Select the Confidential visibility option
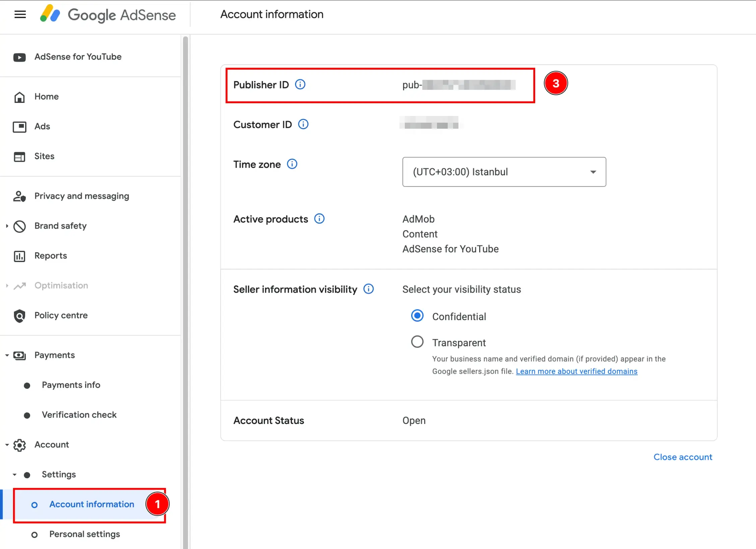 coord(417,316)
